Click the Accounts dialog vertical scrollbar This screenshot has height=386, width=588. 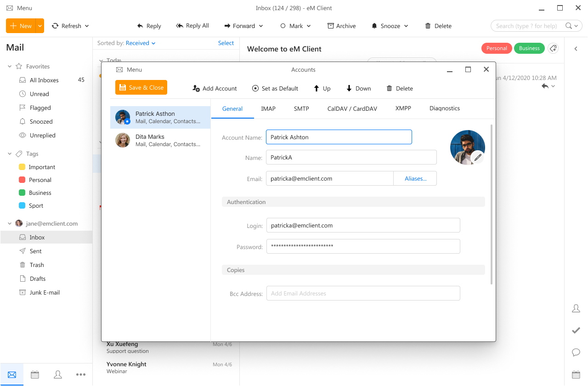tap(492, 204)
